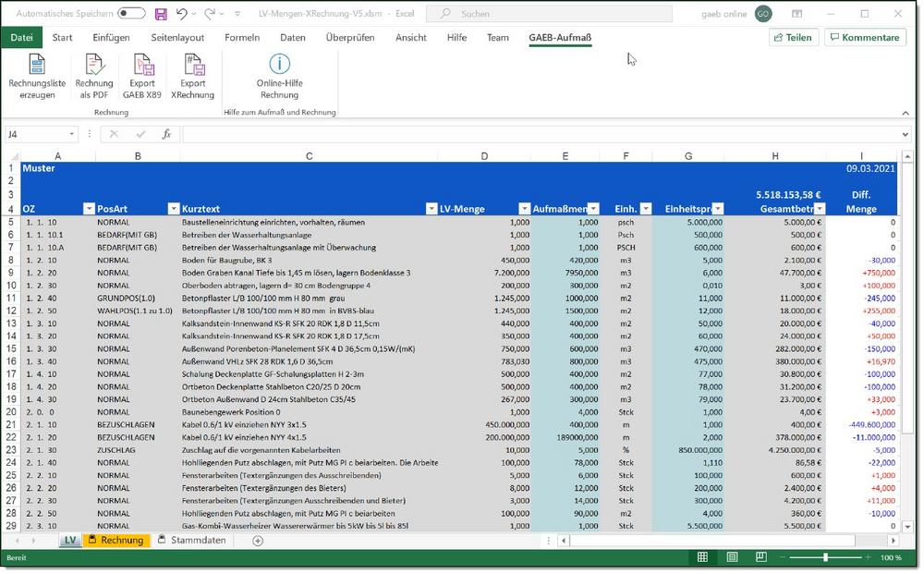Open the Überprüfen ribbon tab
The width and height of the screenshot is (924, 574).
tap(350, 37)
